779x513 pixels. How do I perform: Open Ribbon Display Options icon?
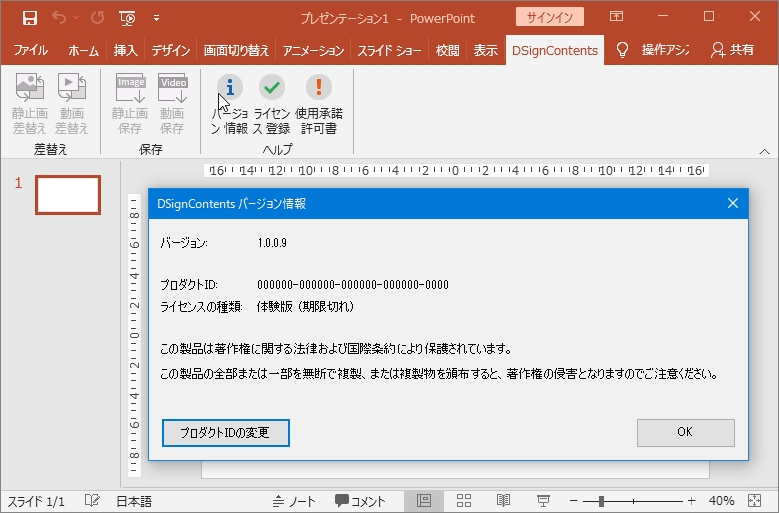(616, 16)
